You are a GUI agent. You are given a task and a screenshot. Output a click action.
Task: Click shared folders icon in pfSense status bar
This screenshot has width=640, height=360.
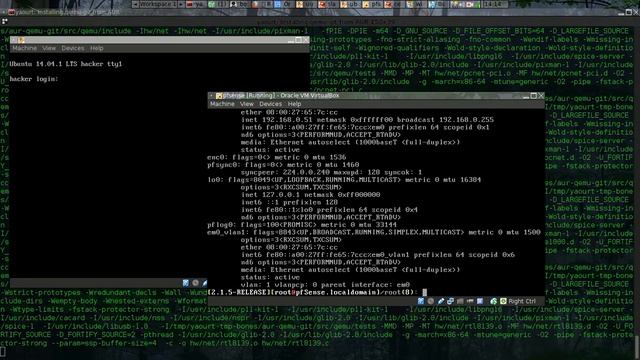click(460, 301)
